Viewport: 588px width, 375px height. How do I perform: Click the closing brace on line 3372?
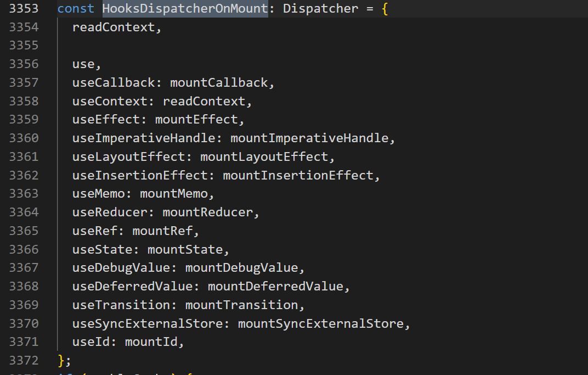(x=61, y=361)
